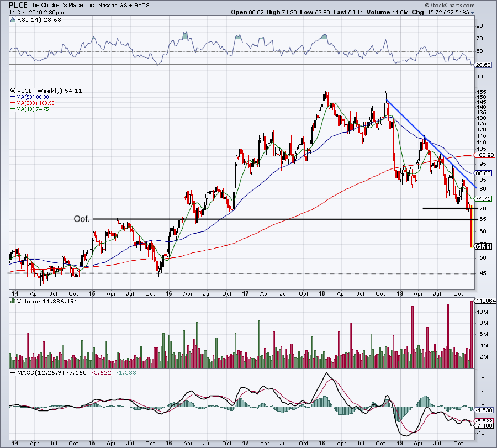Click the date stamp 11-Dec-2019 2:39pm
The image size is (497, 448).
pyautogui.click(x=36, y=13)
